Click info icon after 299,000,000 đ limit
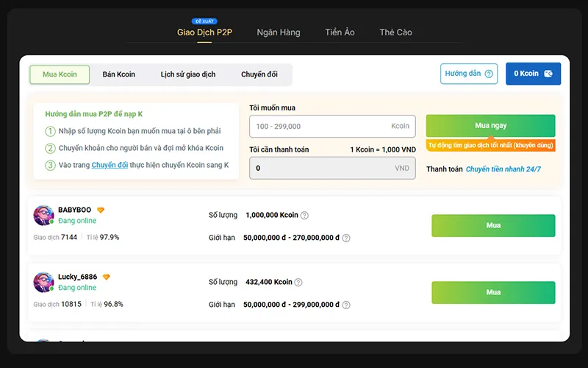Image resolution: width=588 pixels, height=368 pixels. [346, 305]
